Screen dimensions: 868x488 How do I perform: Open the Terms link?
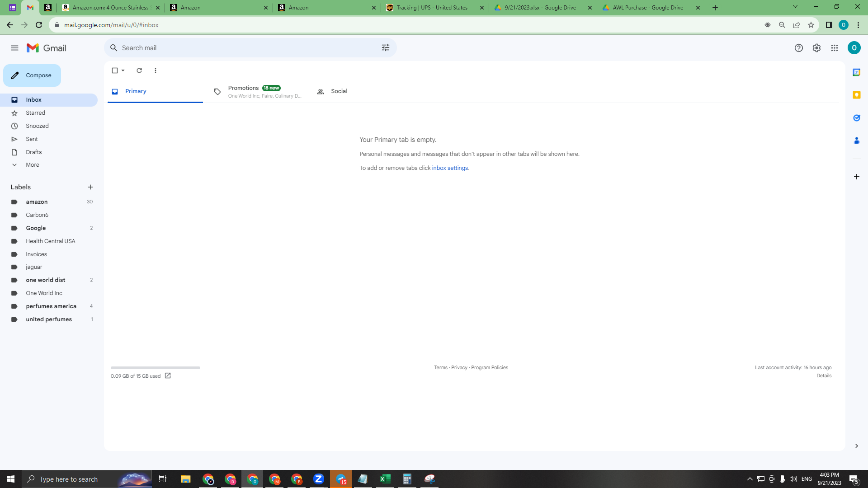tap(441, 368)
